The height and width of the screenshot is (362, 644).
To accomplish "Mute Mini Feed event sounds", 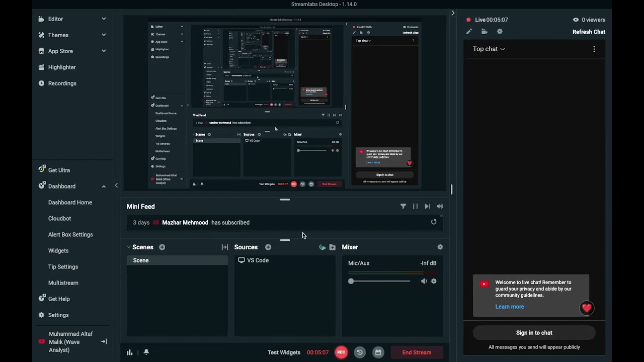I will [x=440, y=206].
